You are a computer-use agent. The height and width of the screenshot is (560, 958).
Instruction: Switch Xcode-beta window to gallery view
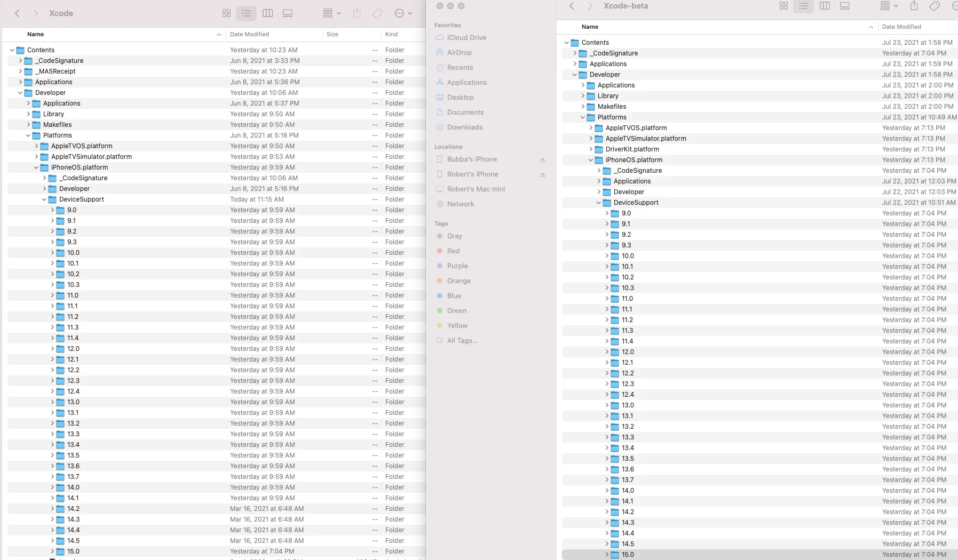click(x=845, y=6)
